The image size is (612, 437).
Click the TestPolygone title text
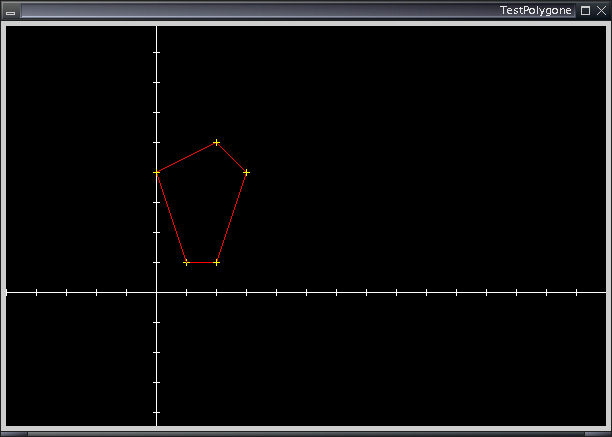pyautogui.click(x=536, y=11)
